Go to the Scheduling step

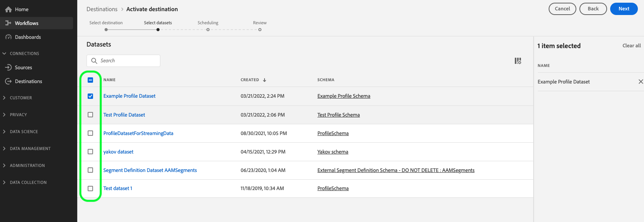pos(208,30)
